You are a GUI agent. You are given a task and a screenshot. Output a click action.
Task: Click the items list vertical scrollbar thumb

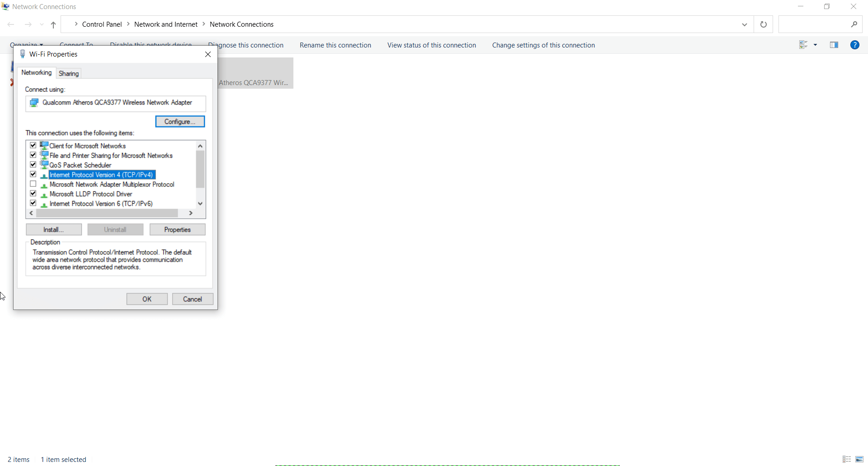(x=200, y=170)
